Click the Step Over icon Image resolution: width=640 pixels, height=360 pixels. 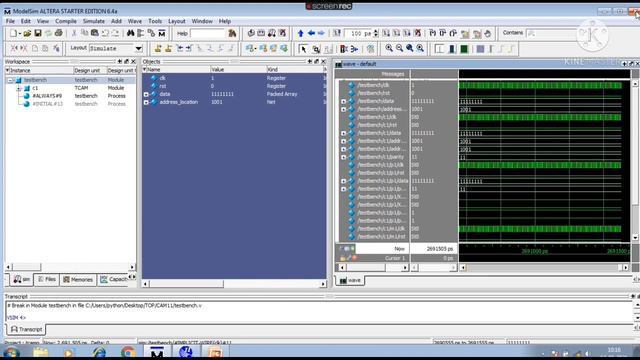click(x=443, y=33)
